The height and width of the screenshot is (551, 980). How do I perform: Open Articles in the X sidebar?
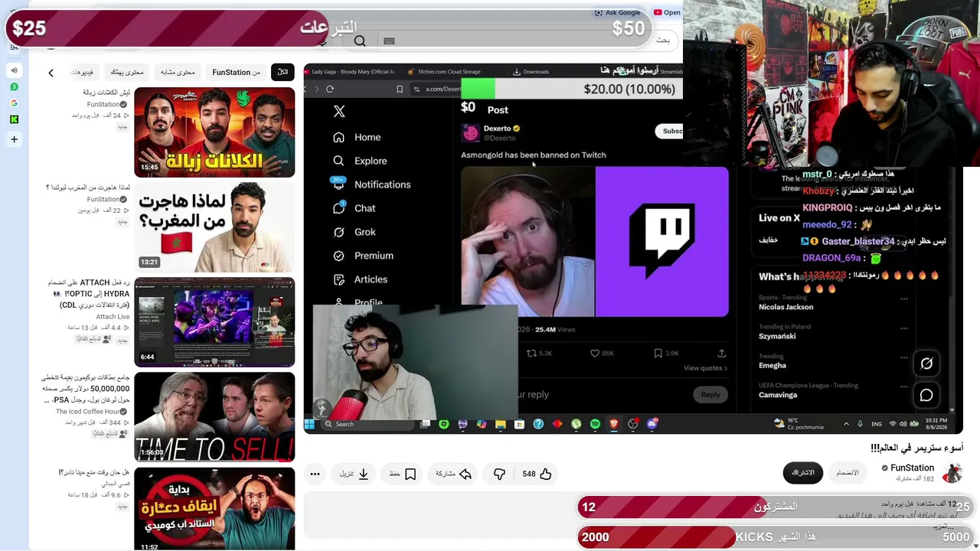coord(361,279)
